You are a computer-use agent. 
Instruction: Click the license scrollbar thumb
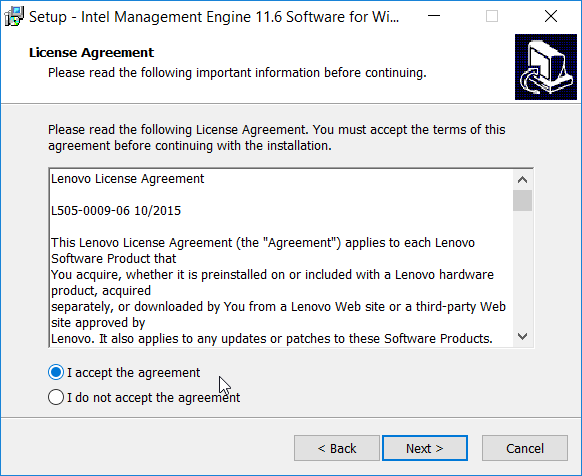pos(522,200)
